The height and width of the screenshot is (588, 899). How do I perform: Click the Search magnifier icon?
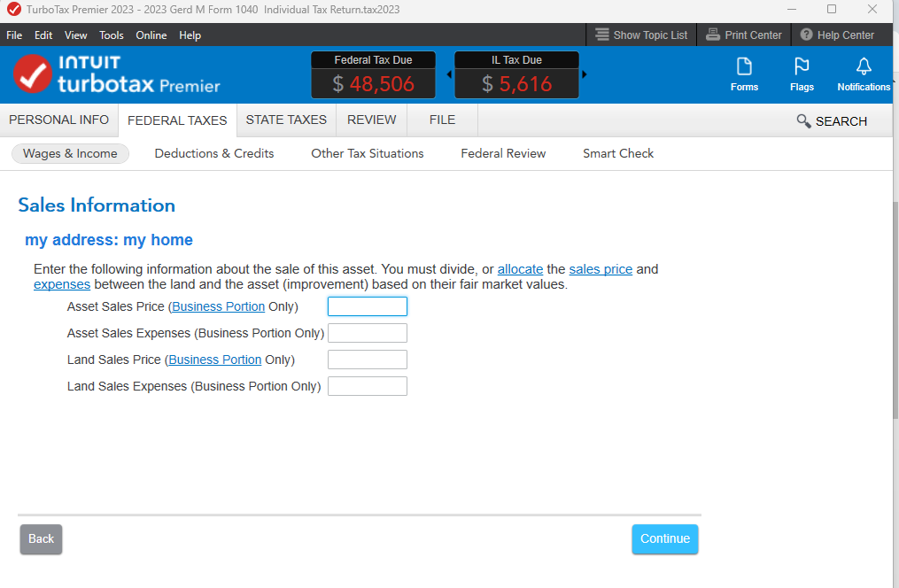(x=803, y=121)
